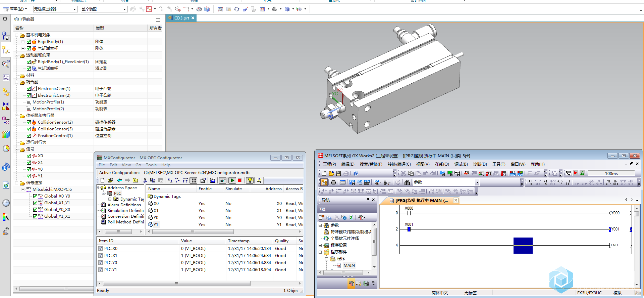The image size is (644, 298).
Task: Click binoculars find icon in GX Works2
Action: coord(407,182)
